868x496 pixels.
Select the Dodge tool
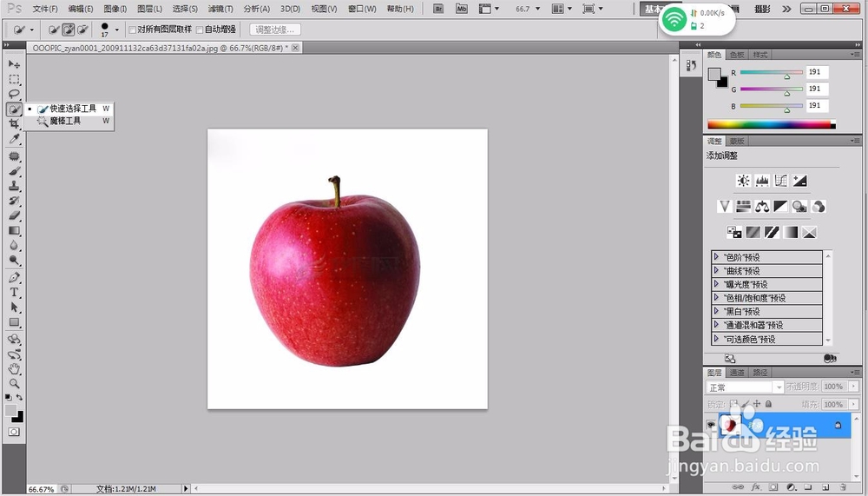14,261
